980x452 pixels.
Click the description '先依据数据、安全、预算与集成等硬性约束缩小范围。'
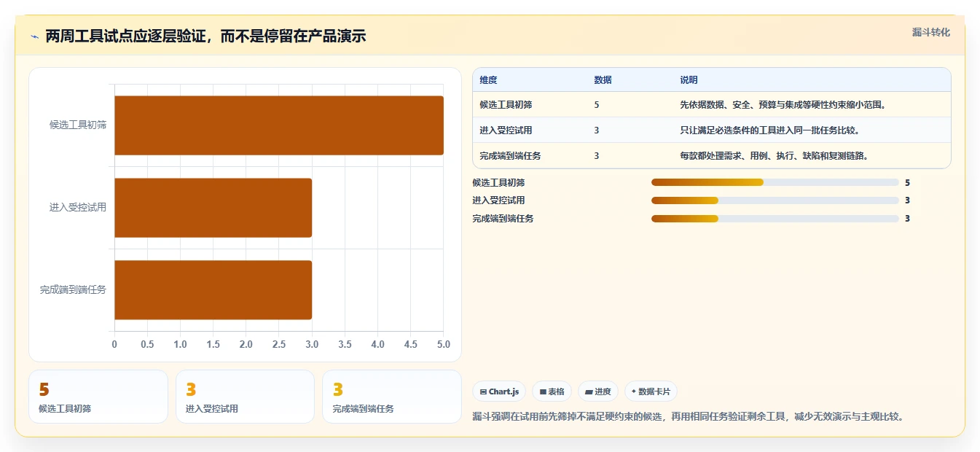pyautogui.click(x=783, y=105)
